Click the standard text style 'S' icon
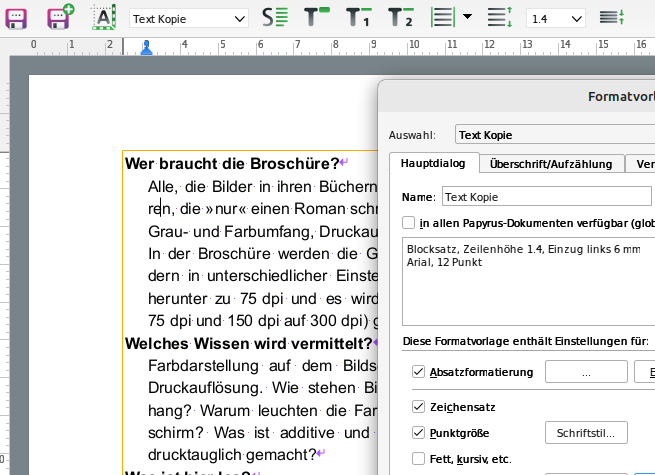The width and height of the screenshot is (655, 475). (274, 18)
